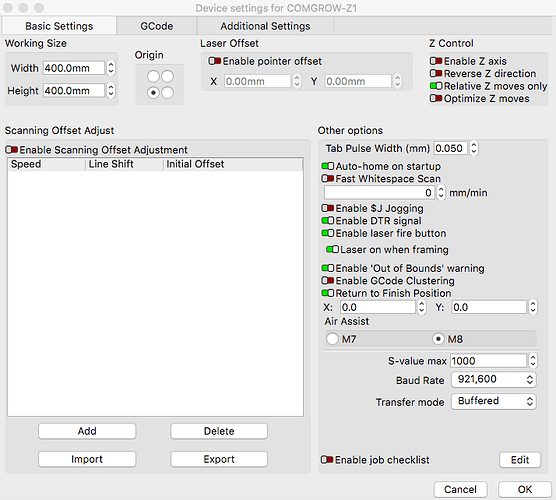Image resolution: width=556 pixels, height=500 pixels.
Task: Enable Scanning Offset Adjustment switch
Action: (12, 150)
